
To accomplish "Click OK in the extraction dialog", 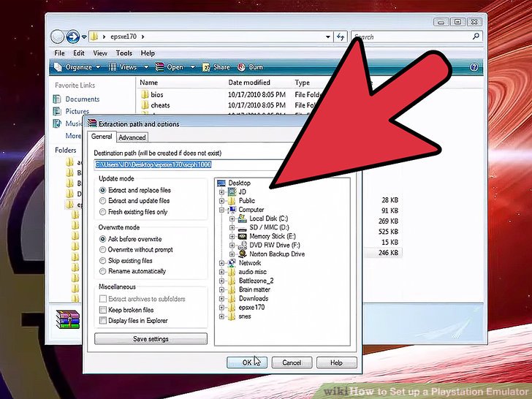I will click(x=247, y=362).
